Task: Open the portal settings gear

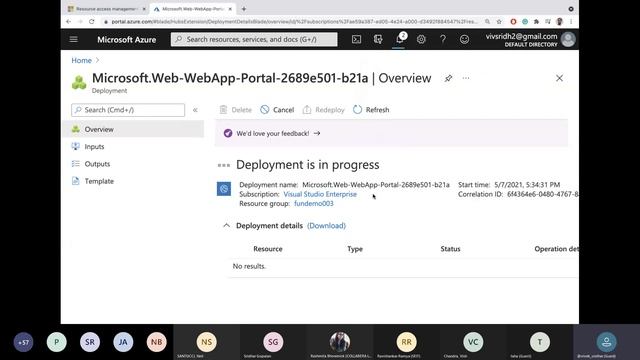Action: (x=421, y=39)
